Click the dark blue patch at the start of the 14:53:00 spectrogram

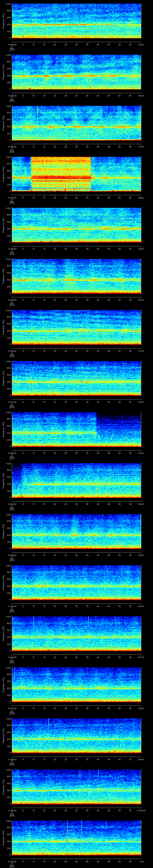tap(16, 470)
